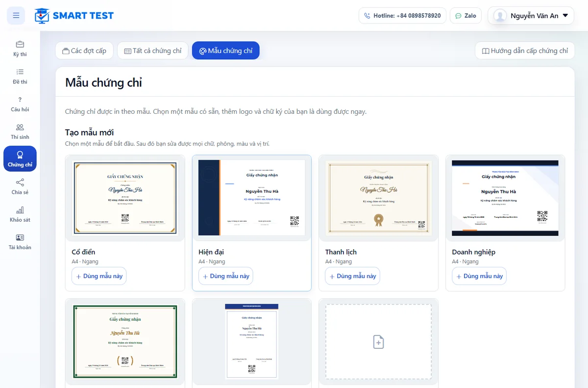The image size is (588, 388).
Task: Click the Hiện đại template title
Action: [x=211, y=252]
